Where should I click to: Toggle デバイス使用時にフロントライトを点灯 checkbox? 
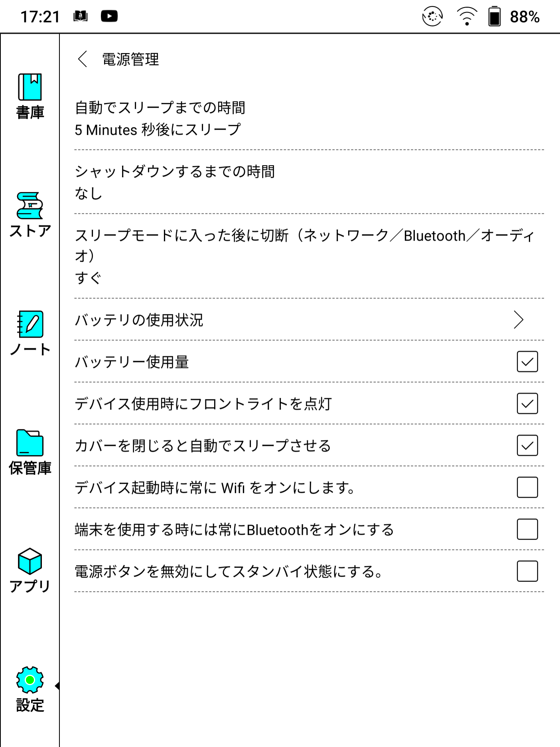pos(527,403)
